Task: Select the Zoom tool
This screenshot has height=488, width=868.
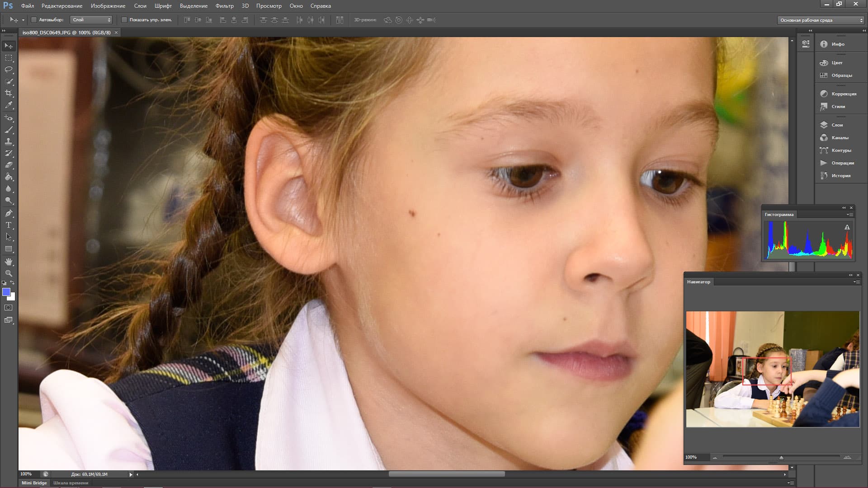Action: pos(9,273)
